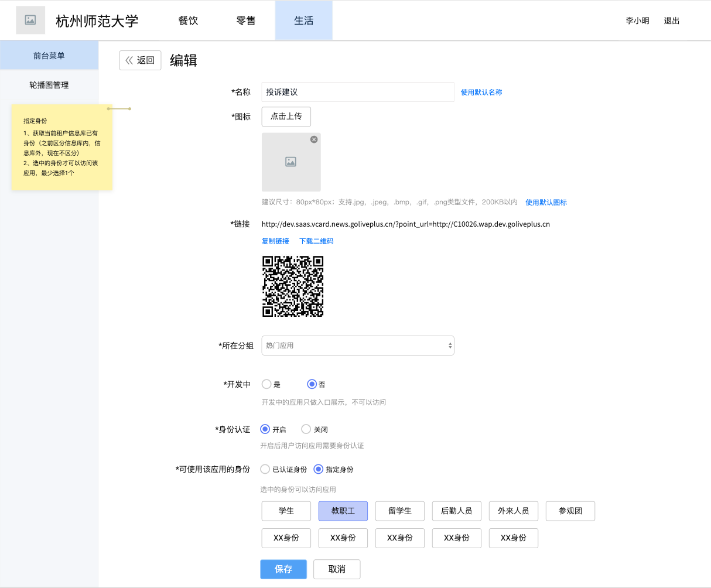Image resolution: width=711 pixels, height=588 pixels.
Task: Click 使用默认图标 link
Action: pos(546,203)
